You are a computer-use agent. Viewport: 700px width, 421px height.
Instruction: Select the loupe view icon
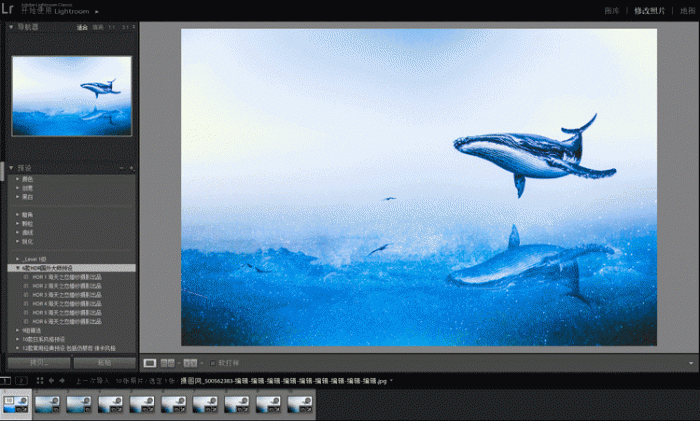[x=150, y=363]
